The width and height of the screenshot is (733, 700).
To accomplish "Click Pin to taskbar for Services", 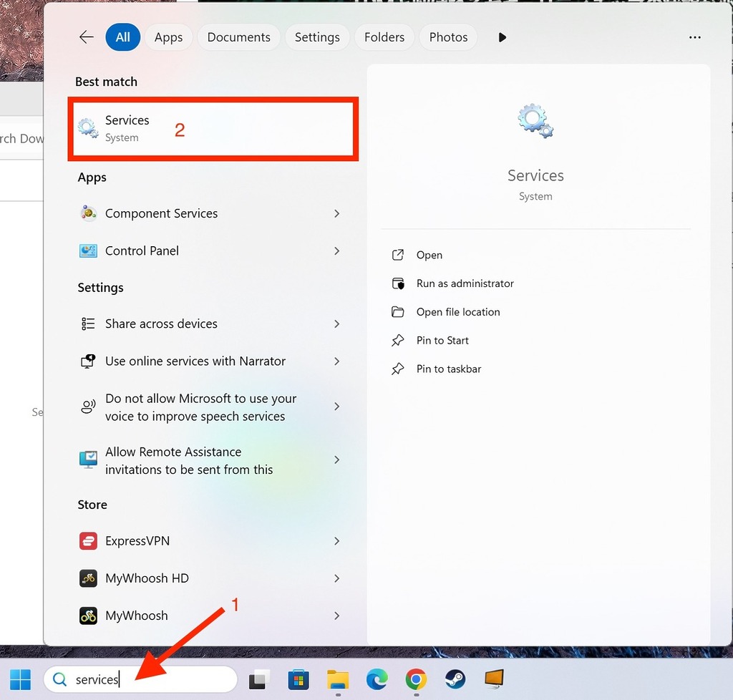I will click(448, 369).
